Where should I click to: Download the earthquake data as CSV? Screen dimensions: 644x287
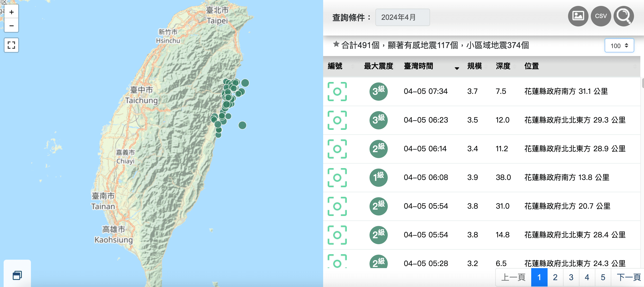(x=601, y=16)
